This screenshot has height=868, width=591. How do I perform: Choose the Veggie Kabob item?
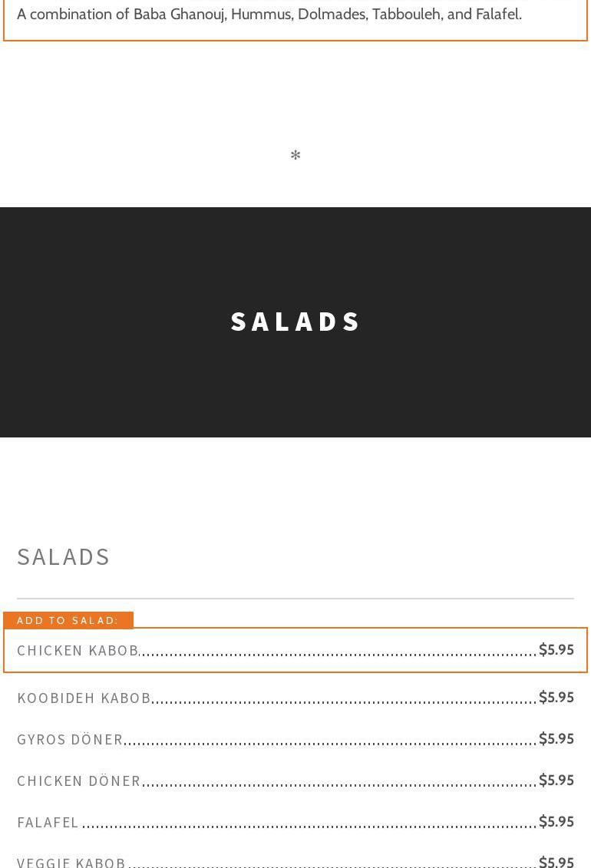(71, 862)
